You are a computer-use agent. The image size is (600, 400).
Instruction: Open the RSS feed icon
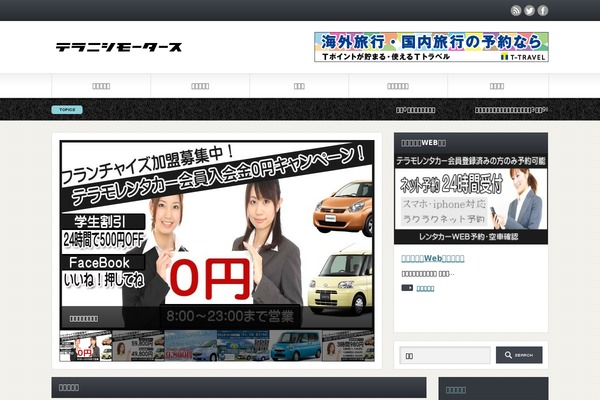click(515, 10)
